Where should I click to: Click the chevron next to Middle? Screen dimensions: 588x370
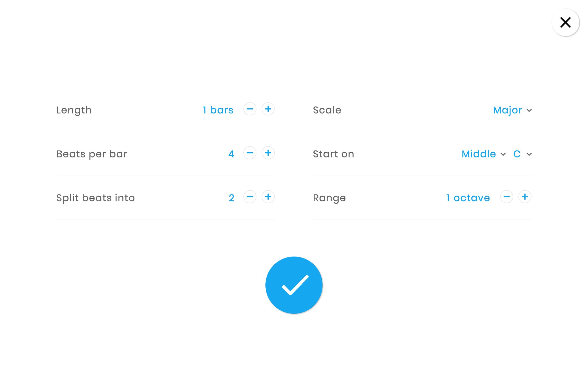[x=503, y=154]
